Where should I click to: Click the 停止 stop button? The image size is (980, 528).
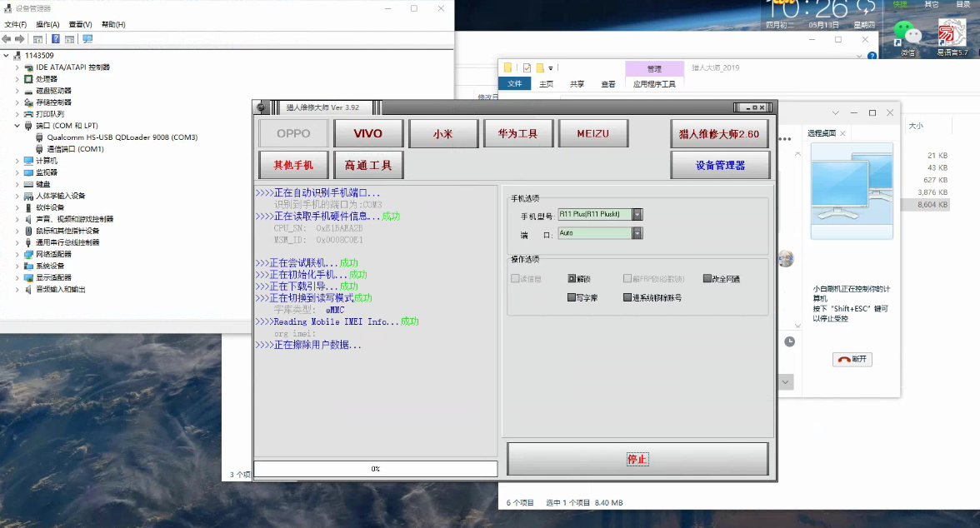637,459
